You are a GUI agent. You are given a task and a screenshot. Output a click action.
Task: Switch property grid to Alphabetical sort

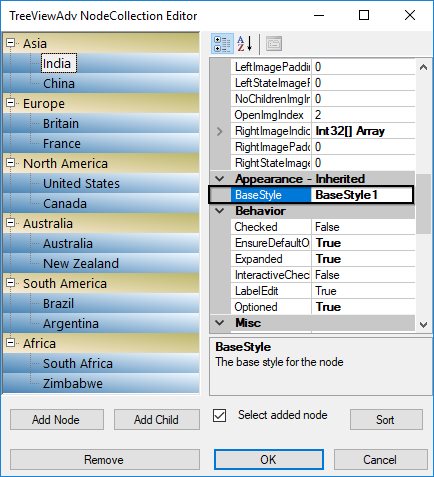click(245, 44)
